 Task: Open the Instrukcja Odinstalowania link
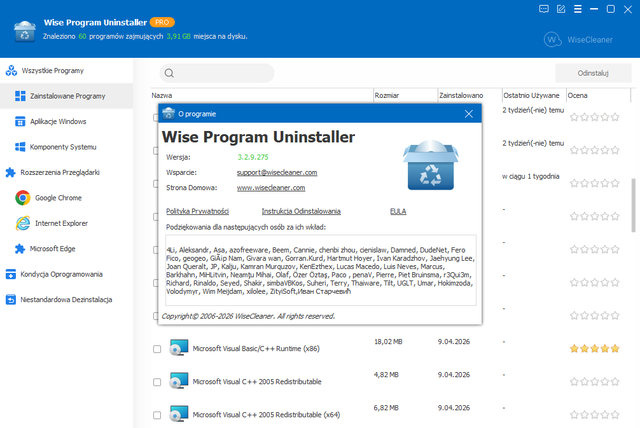(x=301, y=211)
